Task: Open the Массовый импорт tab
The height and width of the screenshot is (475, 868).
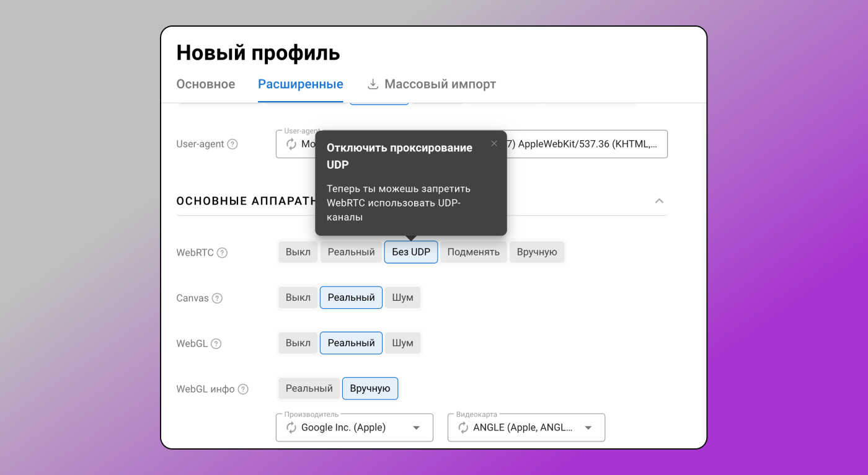Action: [440, 84]
